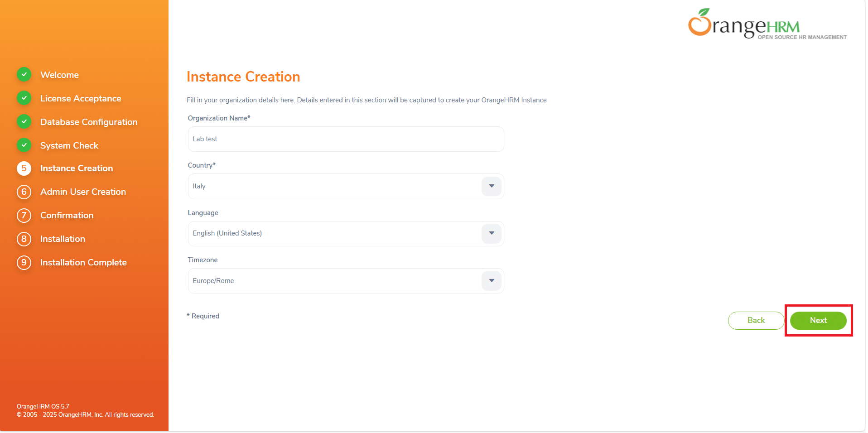
Task: Click the step 5 circle icon
Action: click(x=24, y=168)
